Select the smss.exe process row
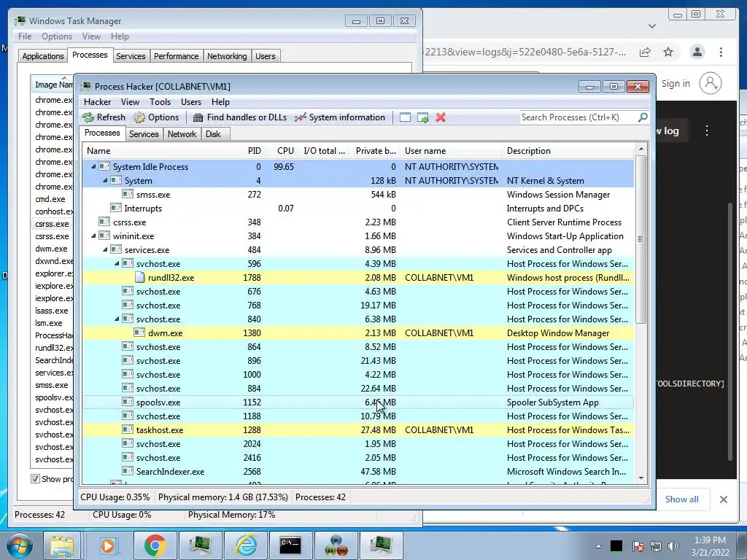 (x=357, y=194)
